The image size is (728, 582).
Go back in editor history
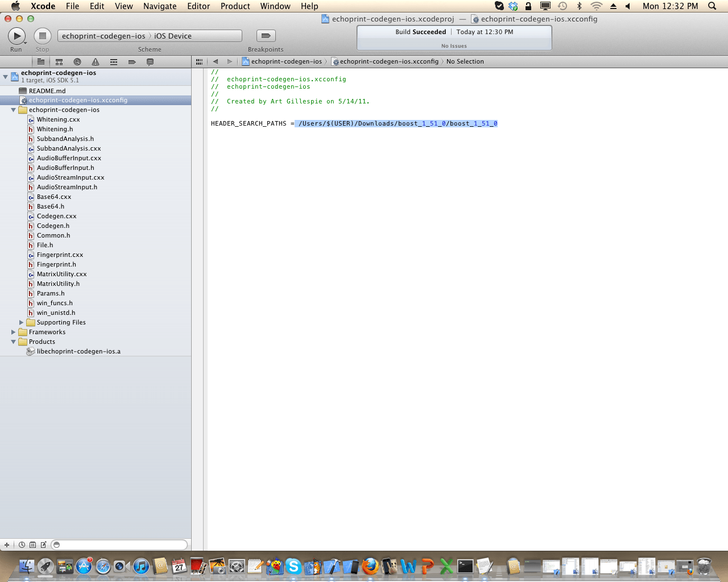click(x=216, y=61)
